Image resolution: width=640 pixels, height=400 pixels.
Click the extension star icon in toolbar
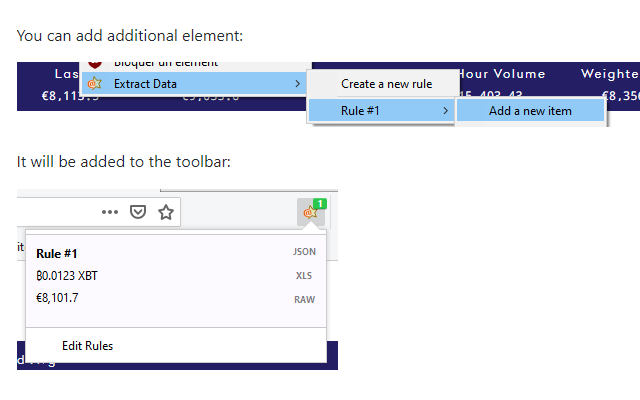point(311,212)
